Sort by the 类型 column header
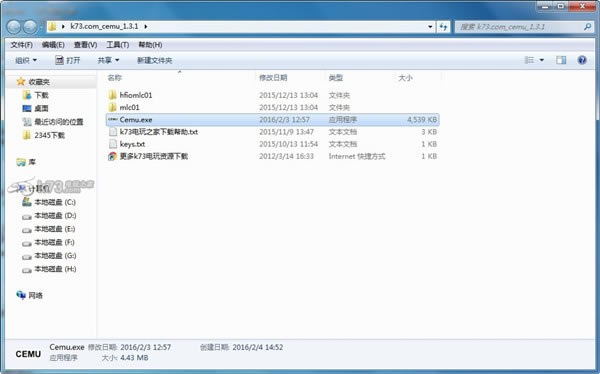Screen dimensions: 600x374 coord(336,78)
